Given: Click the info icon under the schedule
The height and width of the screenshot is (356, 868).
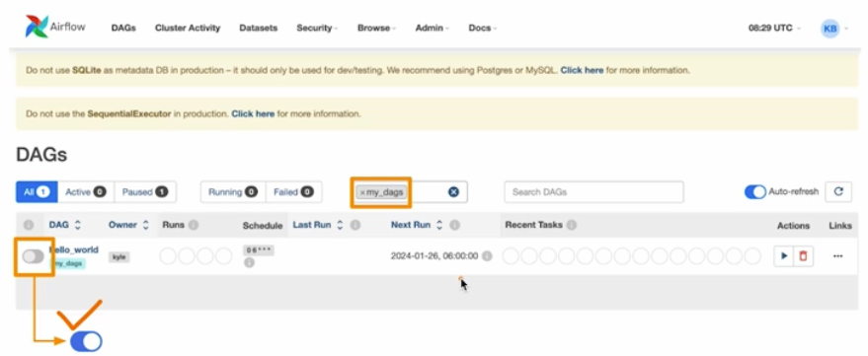Looking at the screenshot, I should tap(249, 263).
